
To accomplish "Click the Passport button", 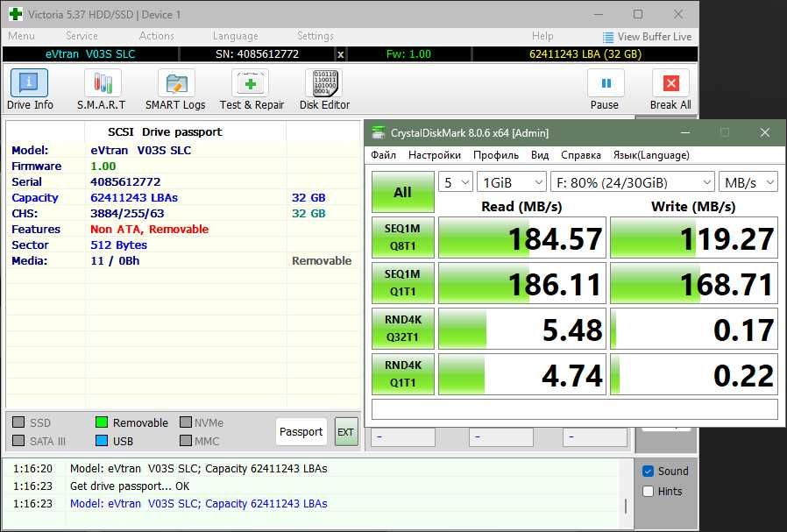I will pos(301,431).
